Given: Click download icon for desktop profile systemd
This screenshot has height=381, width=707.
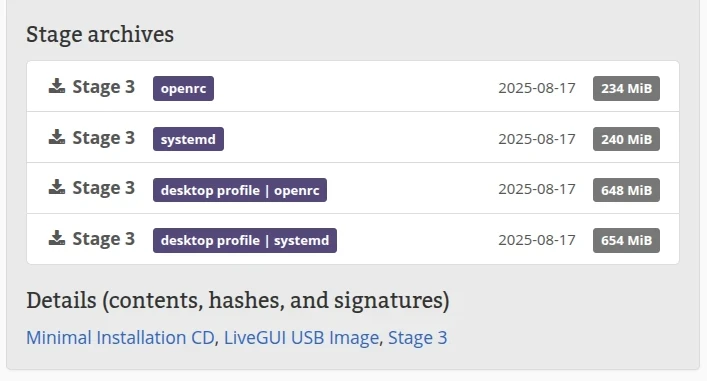Looking at the screenshot, I should [x=57, y=238].
